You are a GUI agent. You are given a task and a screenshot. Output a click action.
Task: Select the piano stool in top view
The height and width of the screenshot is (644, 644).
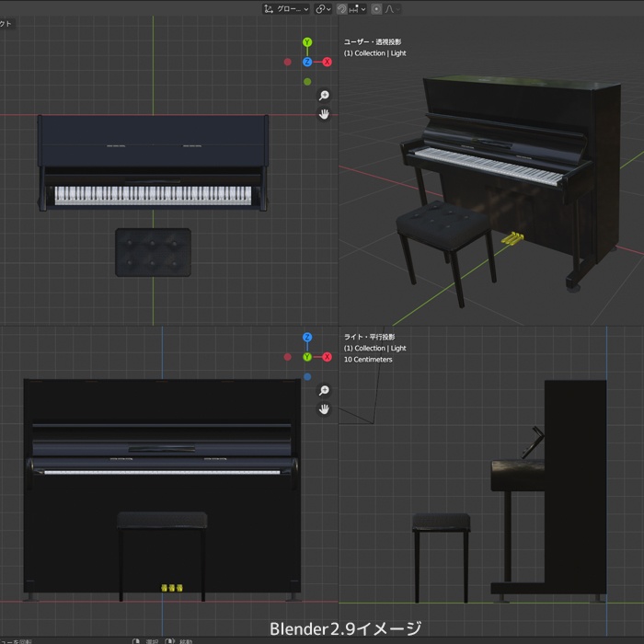154,252
